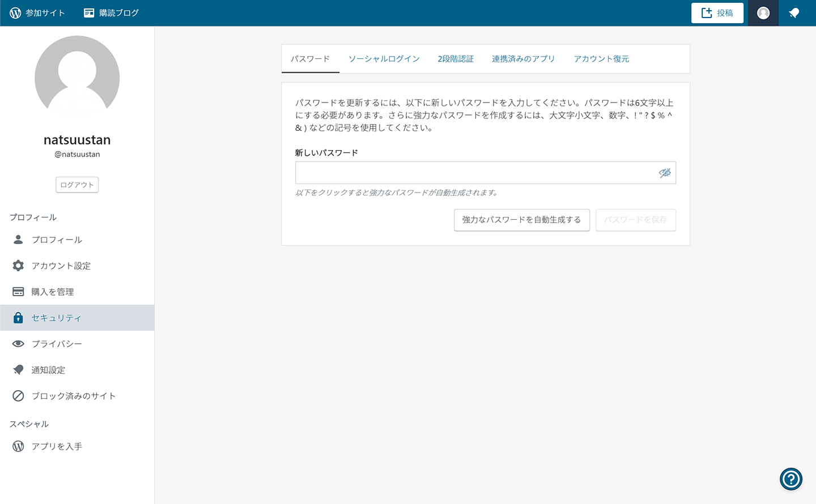816x504 pixels.
Task: Open 購読ブログ reader link
Action: pyautogui.click(x=112, y=12)
